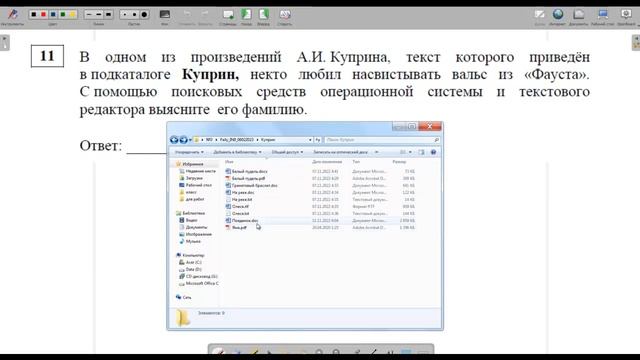The width and height of the screenshot is (640, 360).
Task: Sort by the Дата изменения column
Action: pyautogui.click(x=327, y=162)
